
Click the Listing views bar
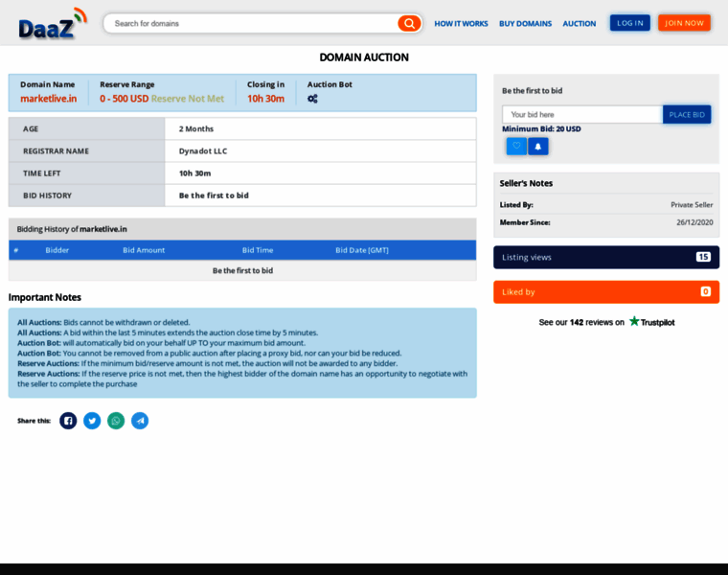click(606, 257)
